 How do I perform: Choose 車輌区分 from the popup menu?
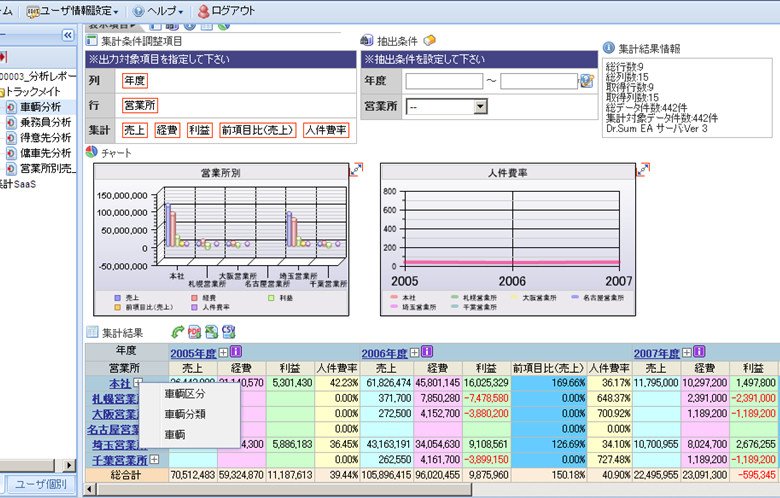click(185, 394)
